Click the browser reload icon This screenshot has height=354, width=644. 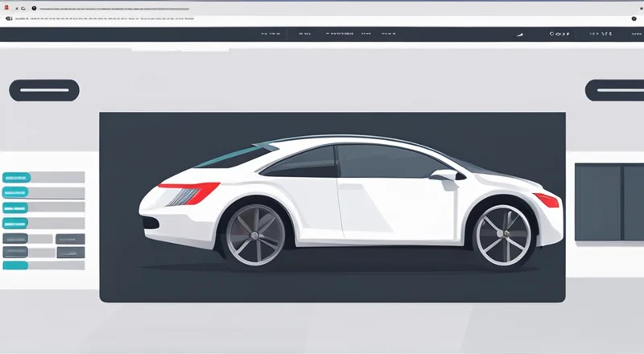coord(22,7)
